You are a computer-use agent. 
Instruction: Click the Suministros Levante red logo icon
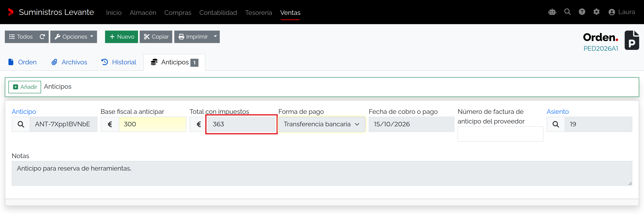tap(10, 12)
